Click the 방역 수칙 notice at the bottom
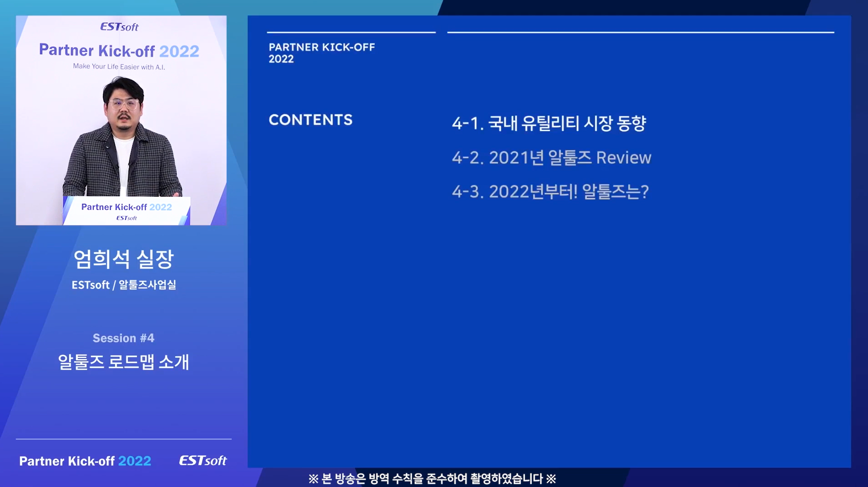The width and height of the screenshot is (868, 487). pyautogui.click(x=432, y=478)
